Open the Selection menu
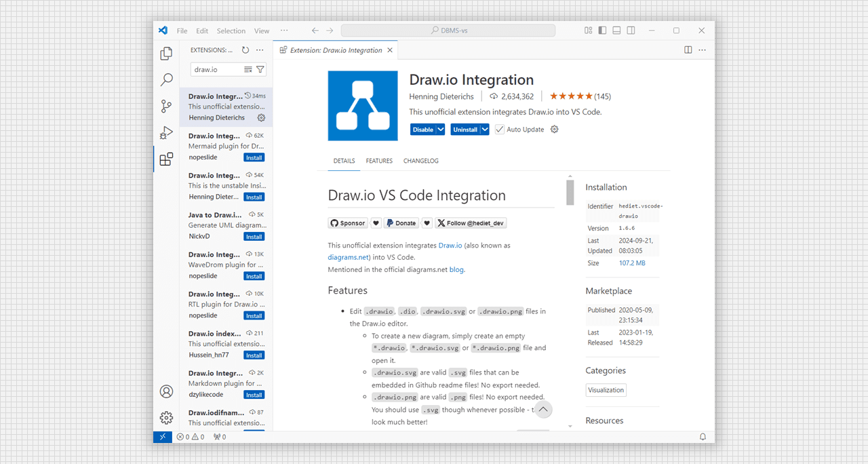 231,31
